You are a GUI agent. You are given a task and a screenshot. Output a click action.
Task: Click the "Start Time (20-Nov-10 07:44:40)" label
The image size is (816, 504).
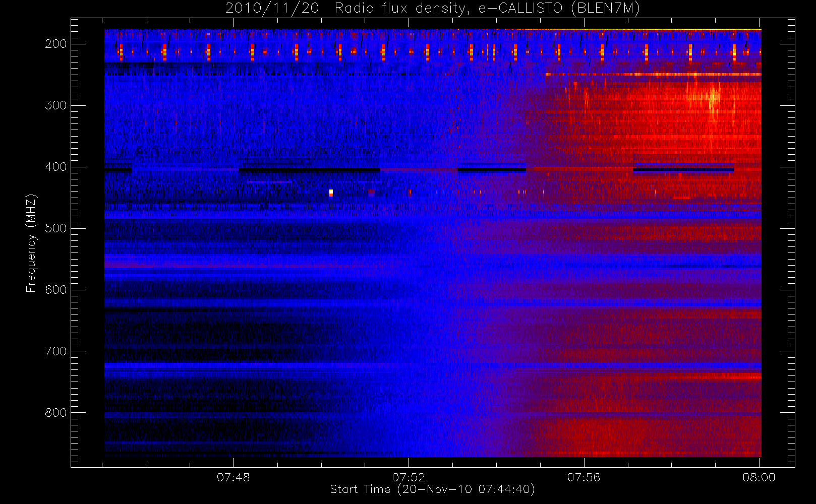click(432, 489)
